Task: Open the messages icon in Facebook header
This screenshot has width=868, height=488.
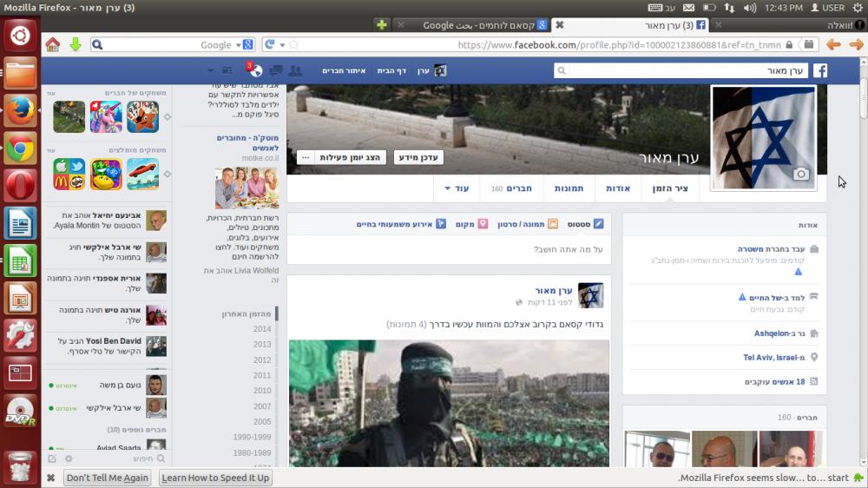Action: [276, 70]
